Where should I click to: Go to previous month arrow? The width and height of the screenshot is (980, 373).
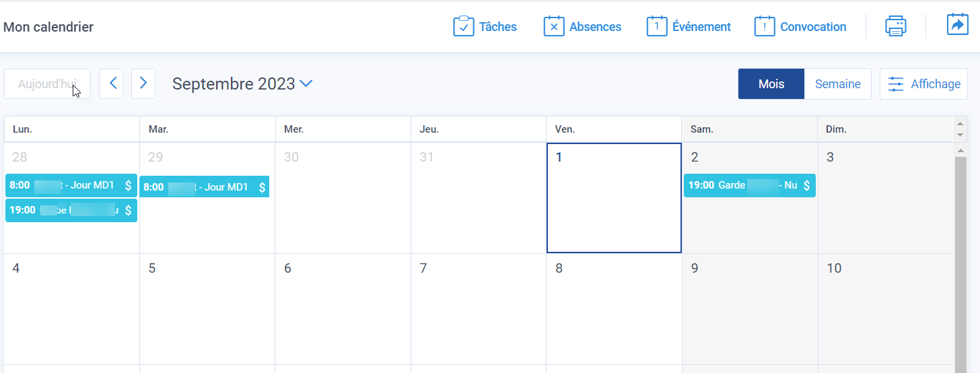click(x=111, y=83)
